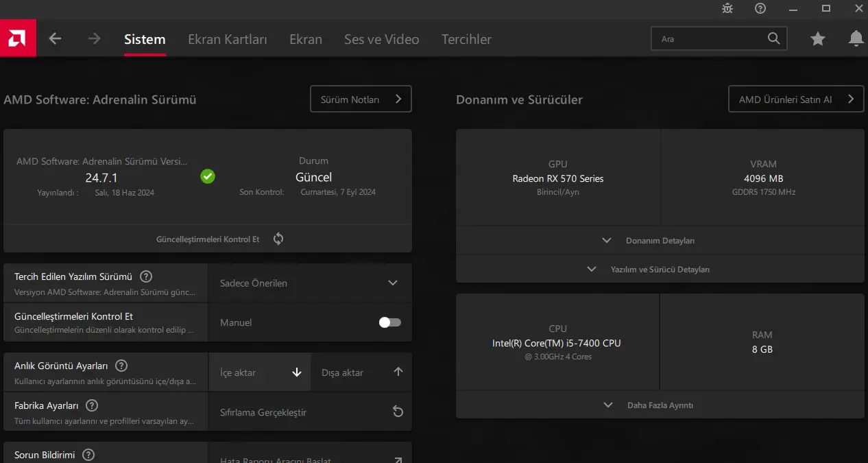
Task: Click the Güncel status text
Action: (x=313, y=177)
